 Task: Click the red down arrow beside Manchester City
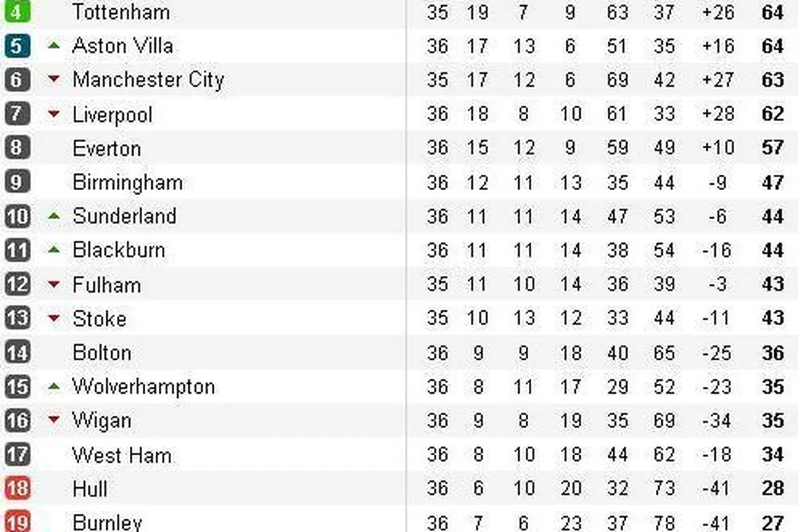coord(53,80)
